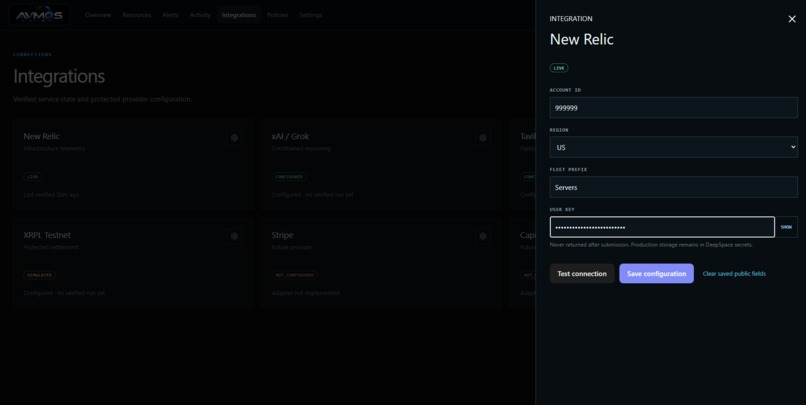Go to the Alerts tab

coord(170,15)
